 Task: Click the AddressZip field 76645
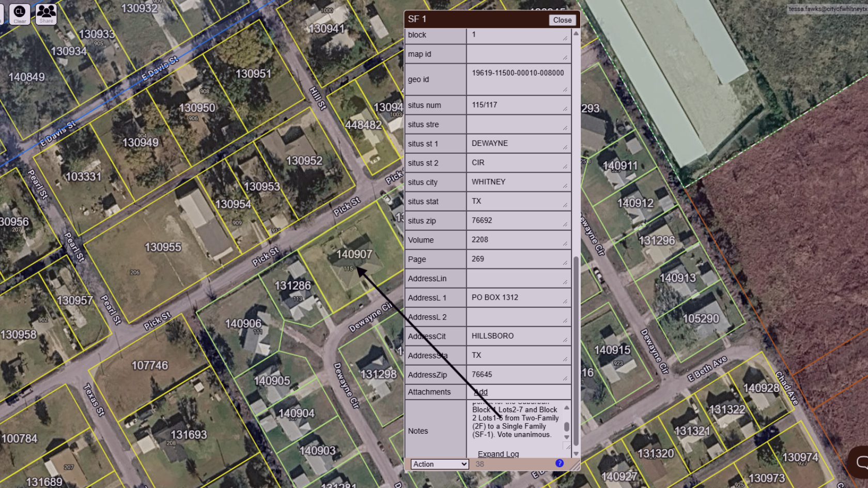coord(519,375)
